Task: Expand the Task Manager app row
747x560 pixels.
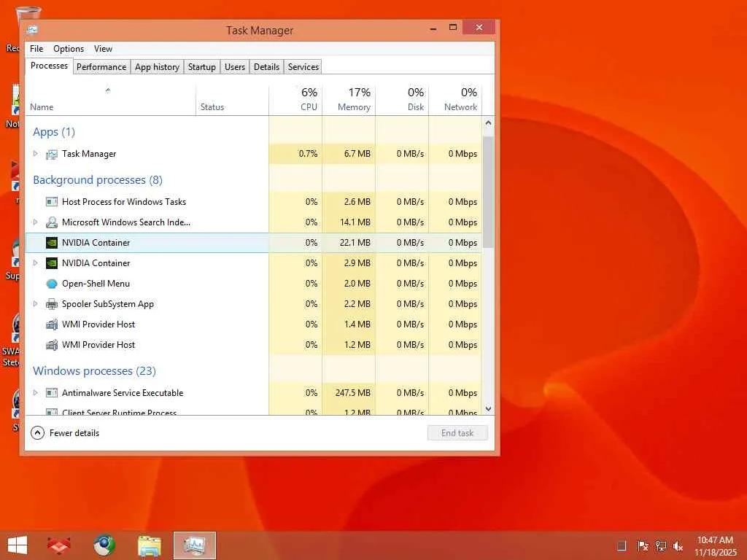Action: click(35, 153)
